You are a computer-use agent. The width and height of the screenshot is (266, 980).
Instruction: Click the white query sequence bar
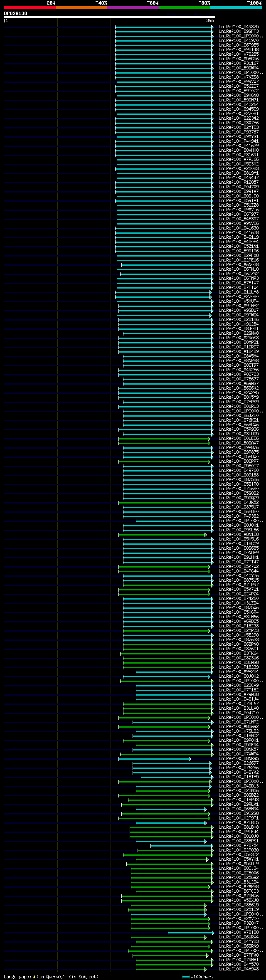tap(110, 17)
